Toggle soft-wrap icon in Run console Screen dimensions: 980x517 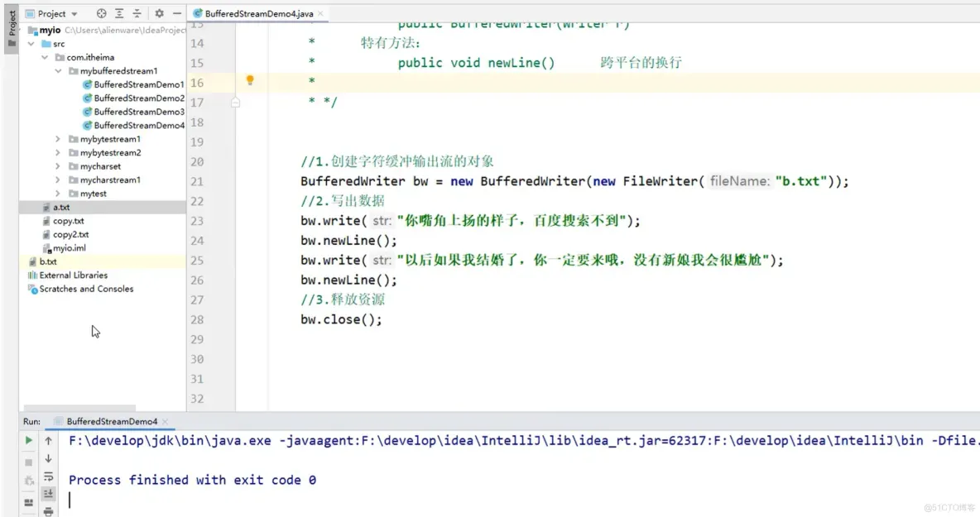tap(48, 477)
